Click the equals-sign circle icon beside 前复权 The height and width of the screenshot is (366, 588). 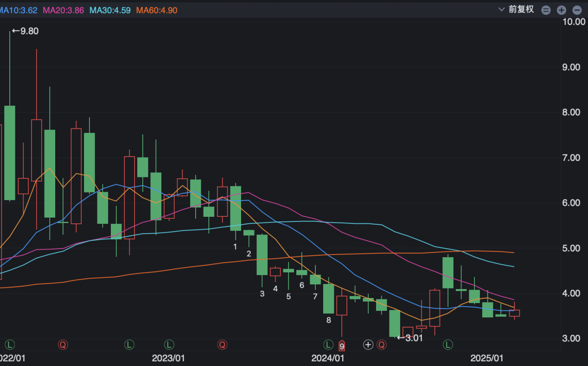[x=546, y=10]
